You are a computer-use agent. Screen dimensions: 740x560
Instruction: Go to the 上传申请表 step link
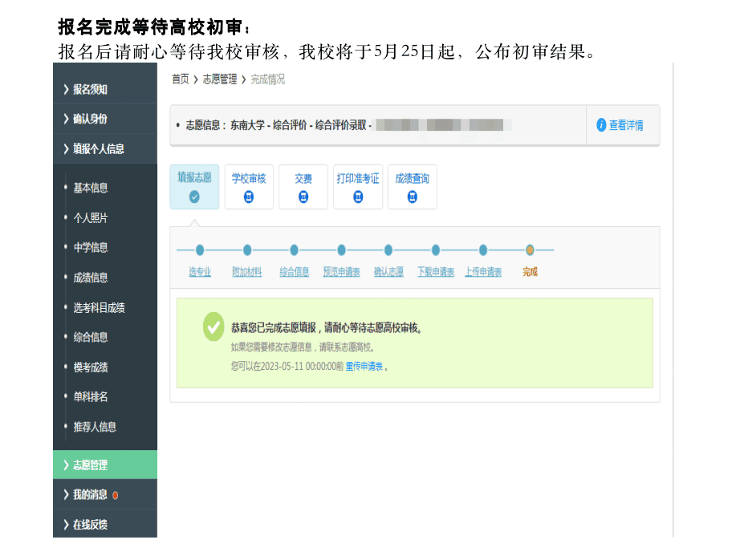[483, 272]
